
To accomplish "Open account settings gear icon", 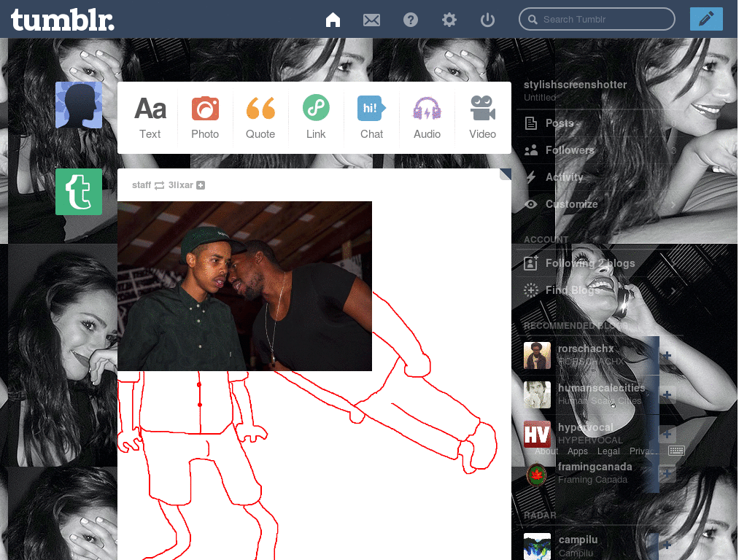I will (x=449, y=20).
